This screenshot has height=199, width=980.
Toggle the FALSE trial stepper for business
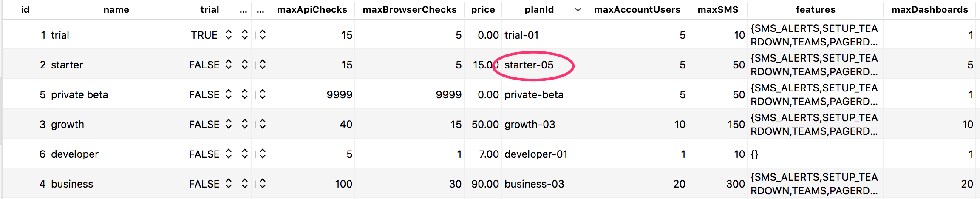tap(228, 184)
